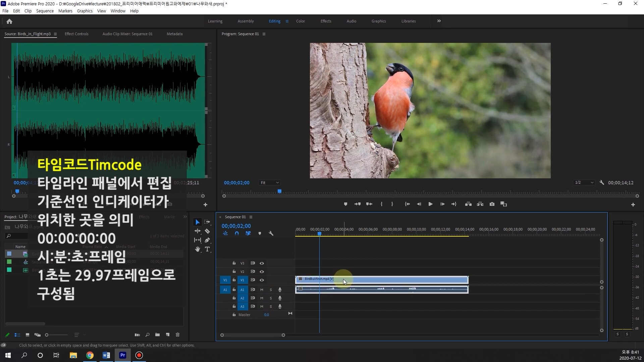The width and height of the screenshot is (644, 362).
Task: Select the Selection tool arrow
Action: coord(198,222)
